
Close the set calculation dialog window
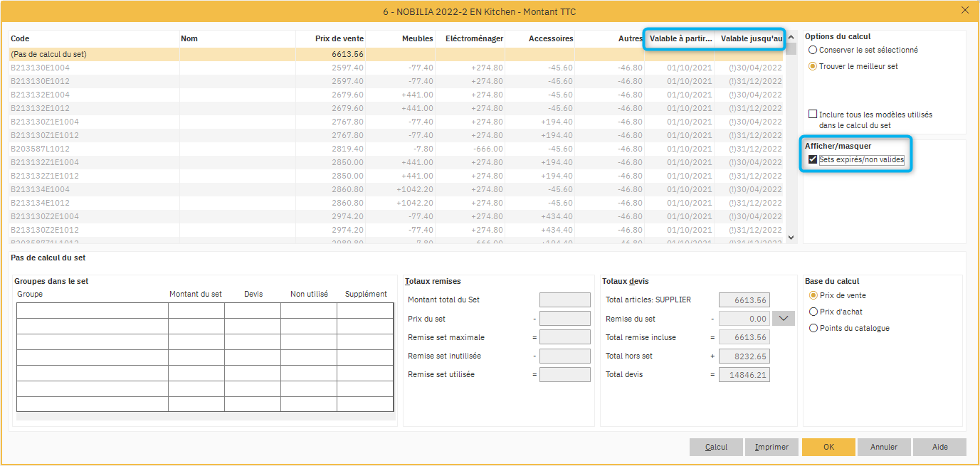pos(964,11)
